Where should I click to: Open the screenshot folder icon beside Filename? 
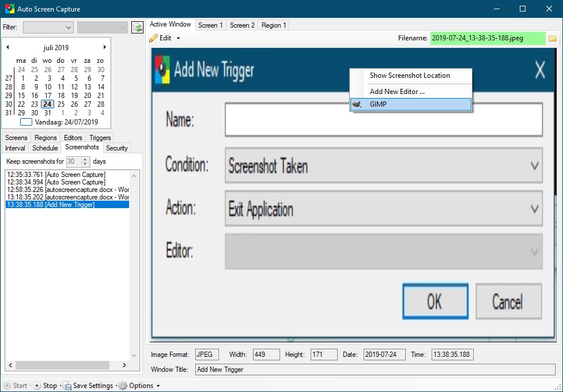click(x=553, y=38)
